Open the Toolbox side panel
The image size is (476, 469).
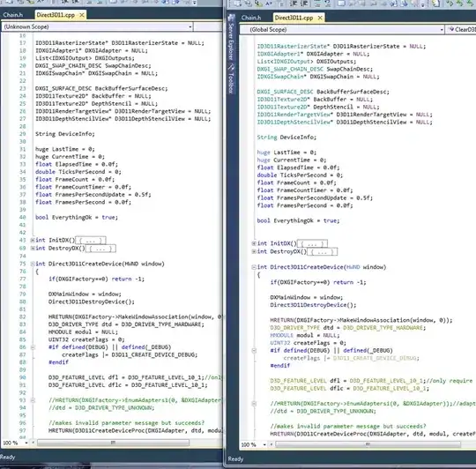tap(231, 79)
